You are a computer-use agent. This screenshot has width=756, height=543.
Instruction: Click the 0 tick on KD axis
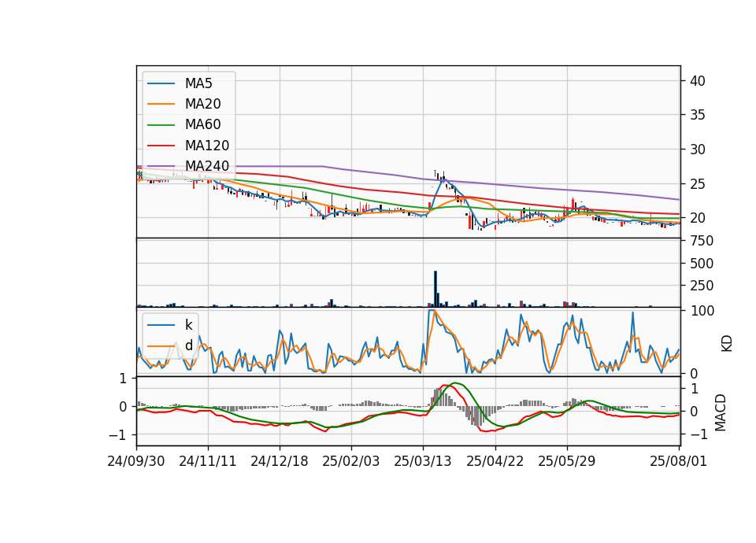tap(694, 373)
